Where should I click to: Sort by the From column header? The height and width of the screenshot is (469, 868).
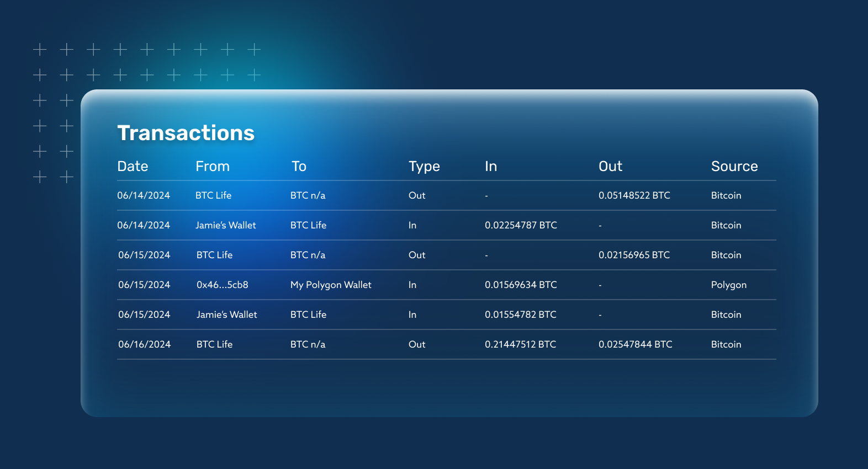212,166
